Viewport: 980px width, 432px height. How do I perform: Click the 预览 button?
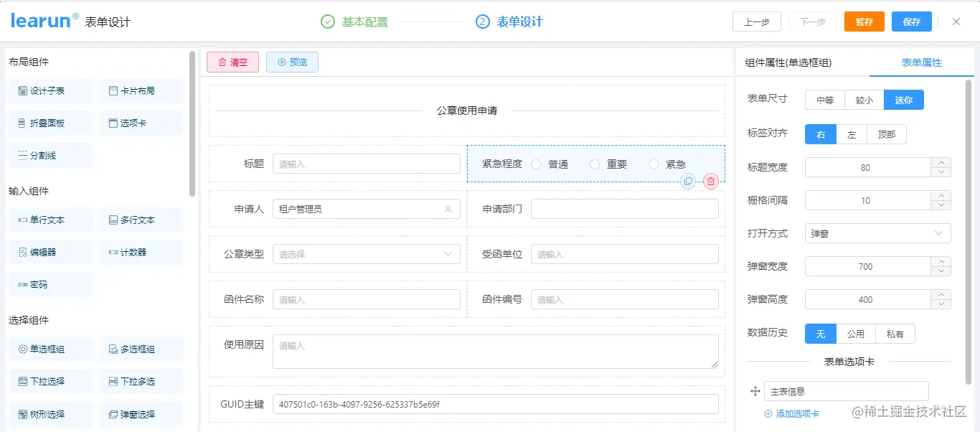(292, 62)
